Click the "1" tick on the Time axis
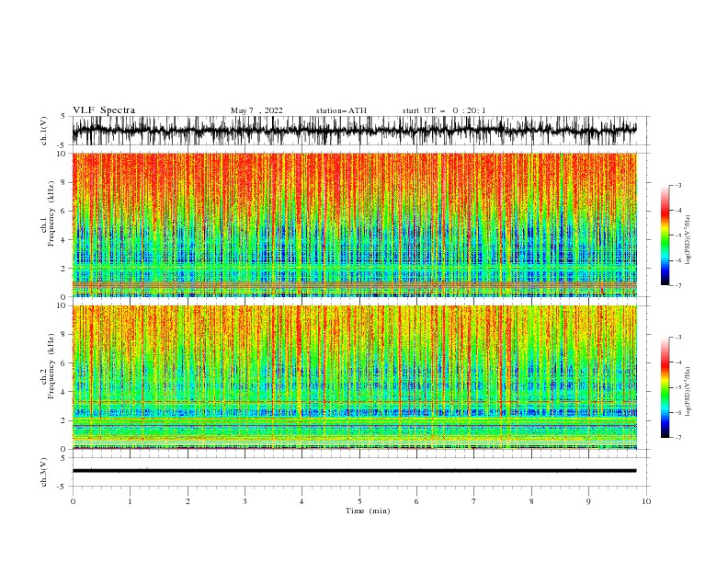This screenshot has height=563, width=728. pos(130,501)
